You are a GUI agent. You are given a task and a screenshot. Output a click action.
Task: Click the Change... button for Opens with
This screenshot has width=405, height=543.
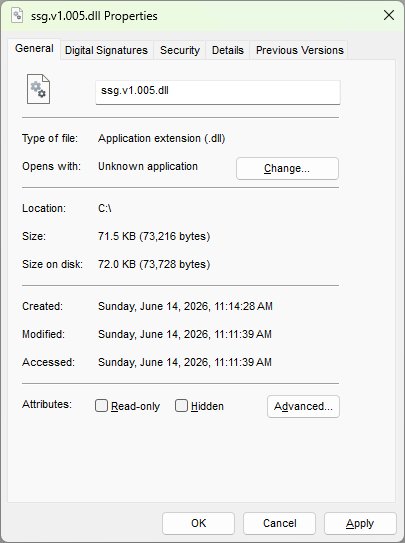point(287,168)
